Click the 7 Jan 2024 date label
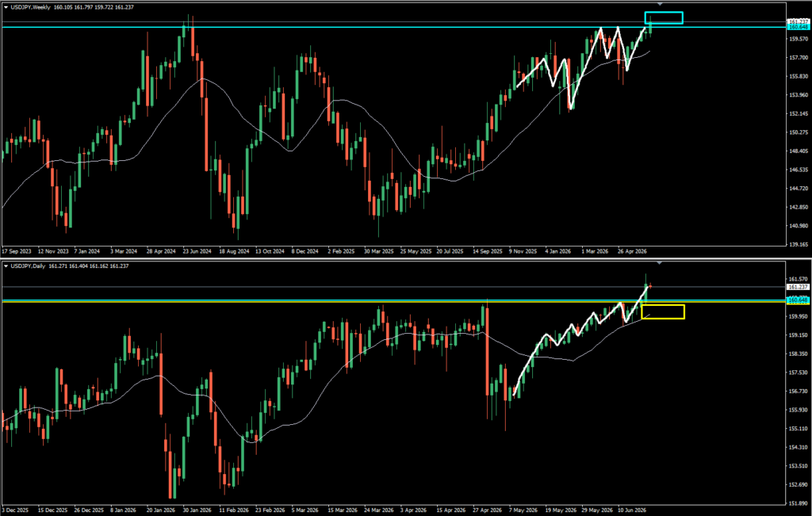 point(87,251)
